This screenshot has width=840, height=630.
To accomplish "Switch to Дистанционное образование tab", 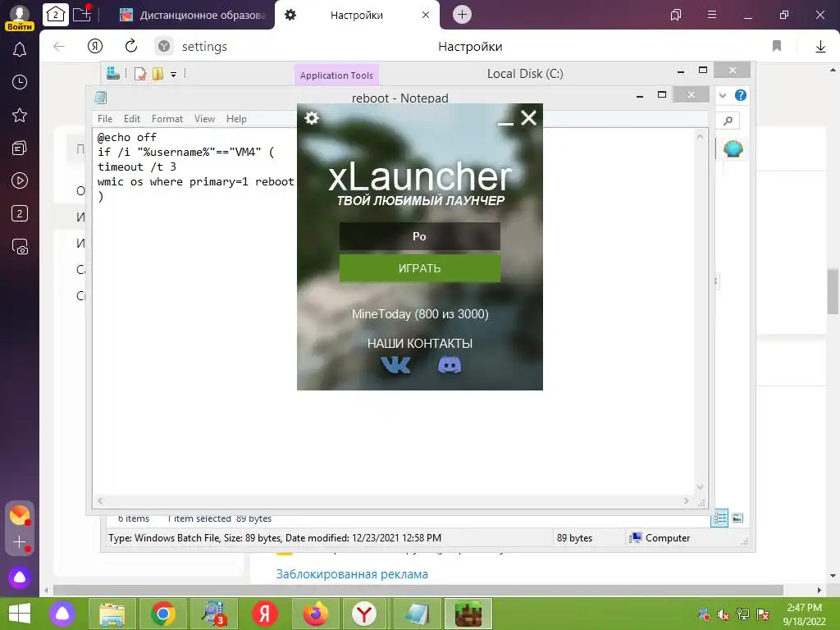I will [192, 15].
